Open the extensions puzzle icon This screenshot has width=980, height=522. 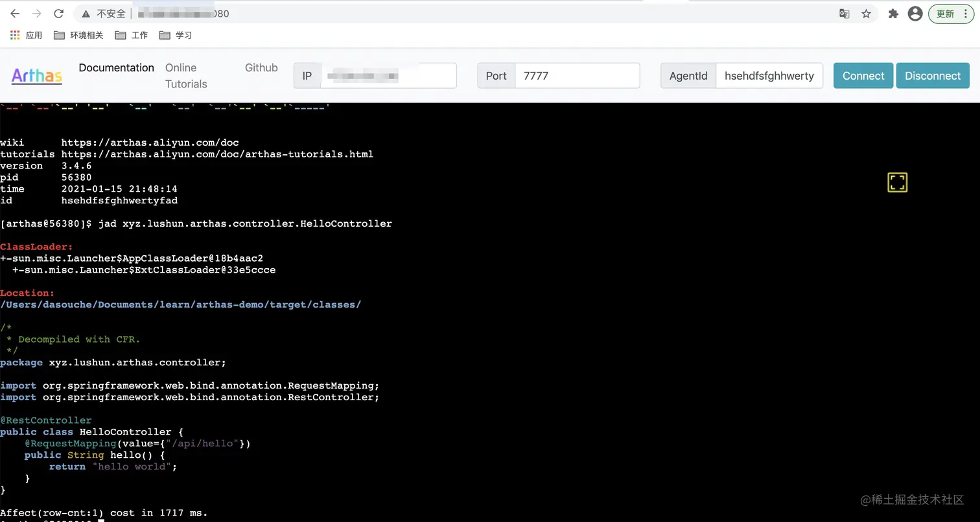pos(893,14)
